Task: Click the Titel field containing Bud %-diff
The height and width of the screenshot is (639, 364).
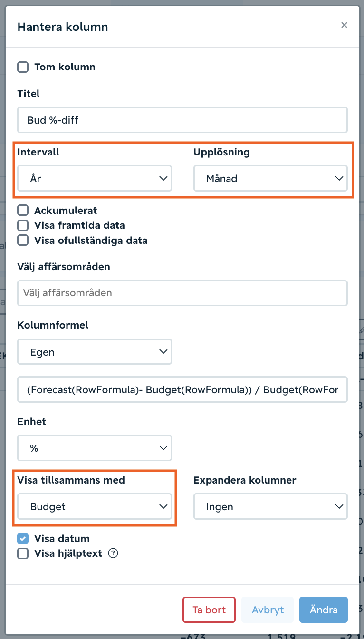Action: click(182, 120)
